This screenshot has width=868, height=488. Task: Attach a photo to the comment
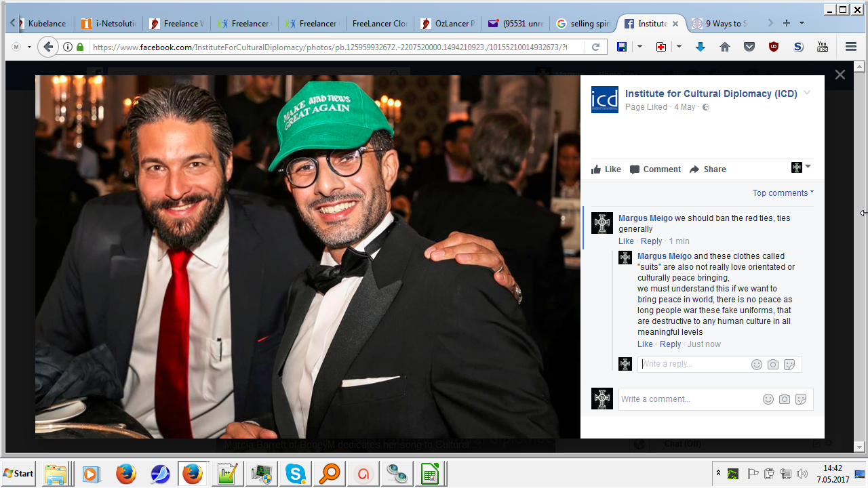pyautogui.click(x=785, y=399)
